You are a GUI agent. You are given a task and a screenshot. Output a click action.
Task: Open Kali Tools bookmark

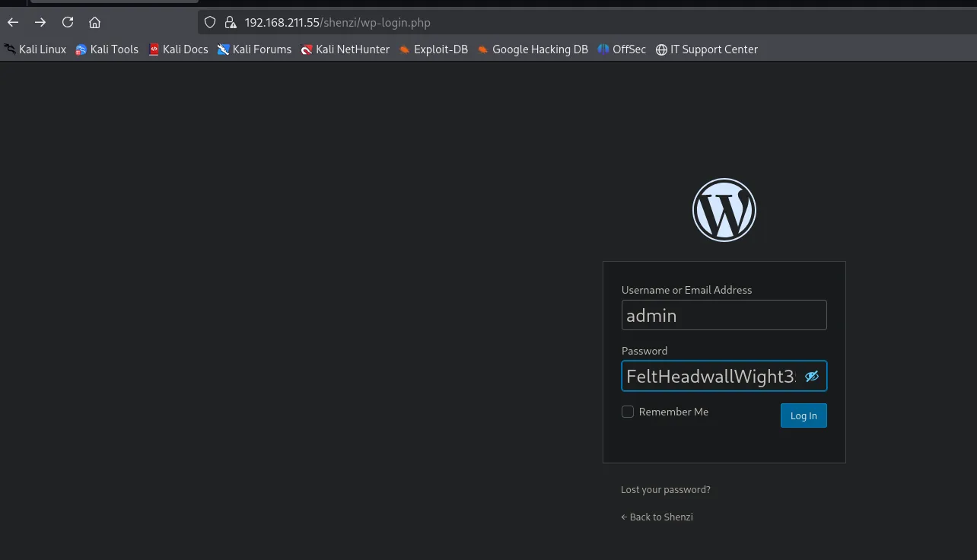tap(107, 49)
